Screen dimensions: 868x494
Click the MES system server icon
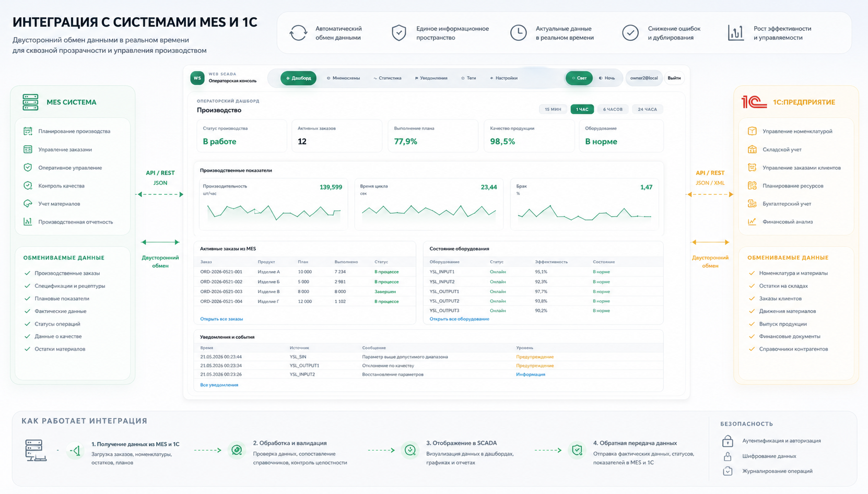click(30, 102)
